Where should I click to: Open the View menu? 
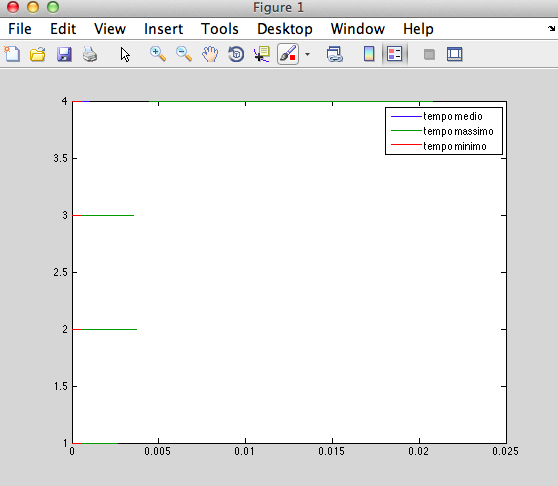[110, 29]
